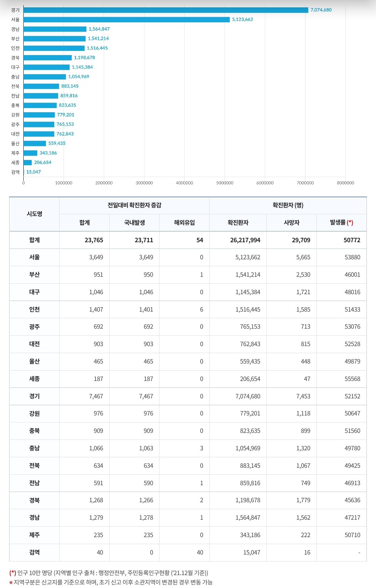Click the 서울 bar in the chart
This screenshot has width=376, height=588.
pyautogui.click(x=127, y=20)
